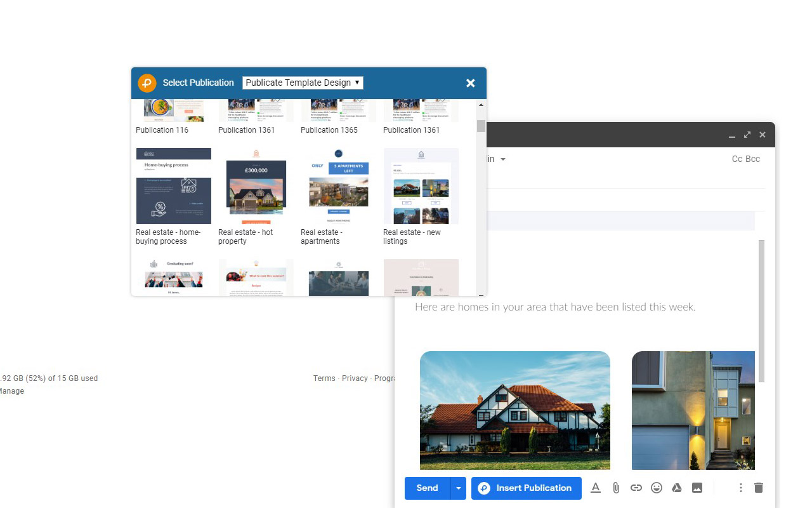Open the Privacy link in the footer

355,378
